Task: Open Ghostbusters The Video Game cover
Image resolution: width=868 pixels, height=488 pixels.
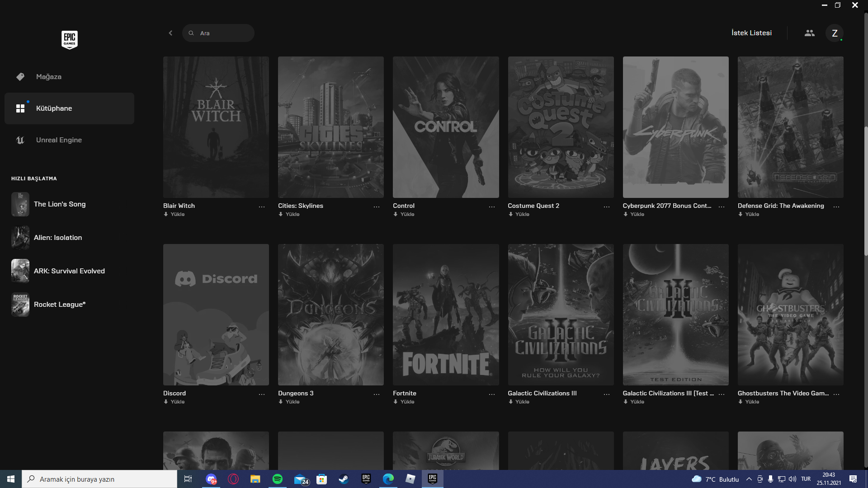Action: (x=791, y=314)
